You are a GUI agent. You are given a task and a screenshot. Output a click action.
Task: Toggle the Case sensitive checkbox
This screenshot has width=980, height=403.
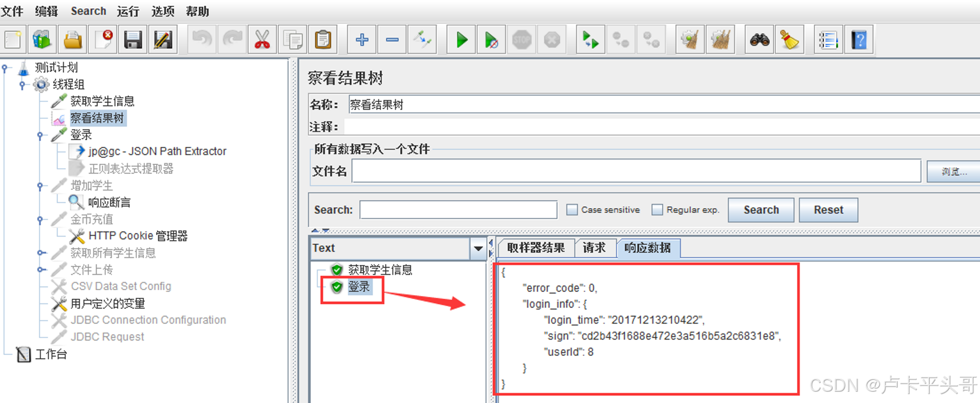coord(572,209)
